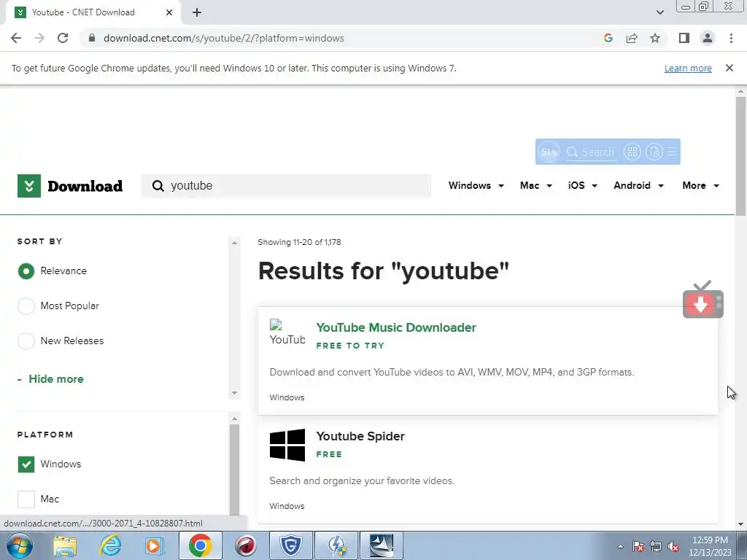This screenshot has width=747, height=560.
Task: Click the Google icon in address bar
Action: click(x=608, y=38)
